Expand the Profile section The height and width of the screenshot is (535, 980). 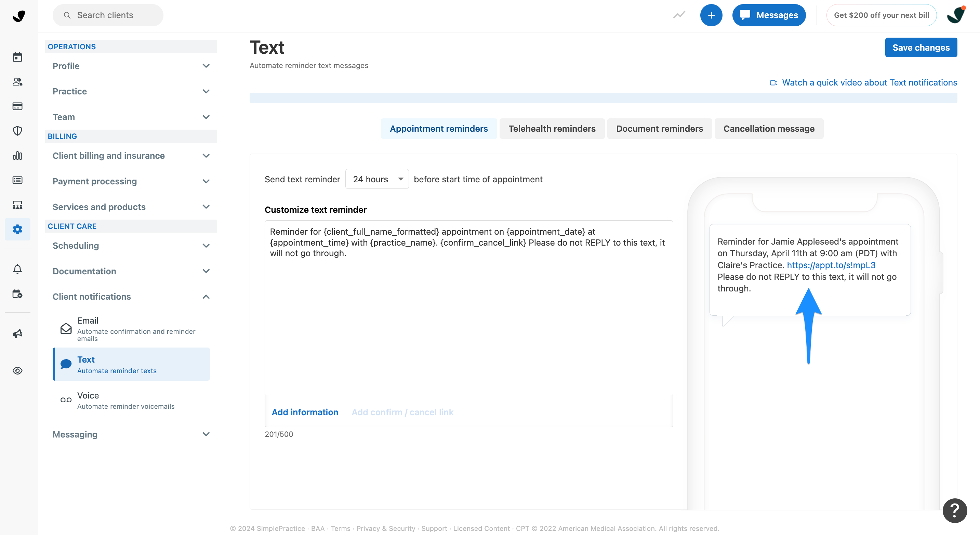[x=131, y=66]
